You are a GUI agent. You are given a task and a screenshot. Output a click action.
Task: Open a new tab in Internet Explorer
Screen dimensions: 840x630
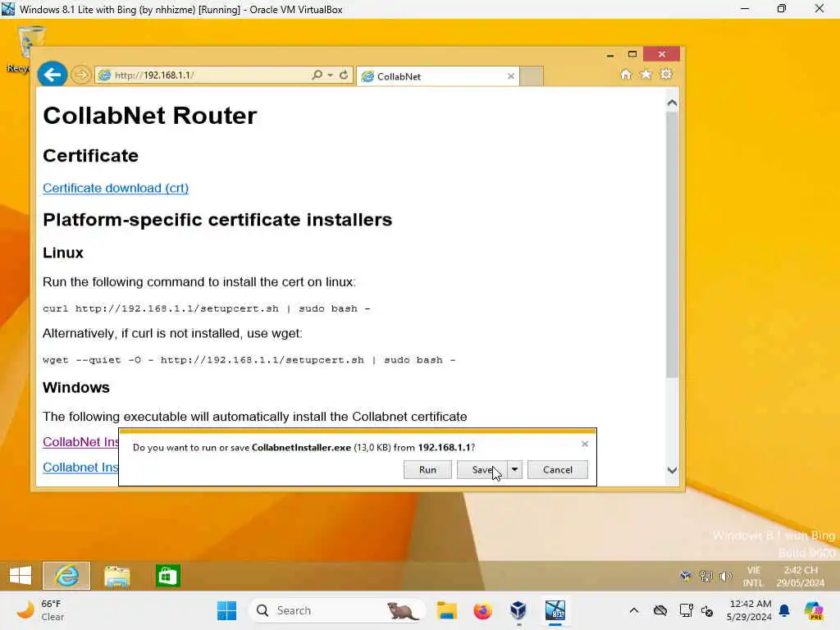click(x=532, y=76)
